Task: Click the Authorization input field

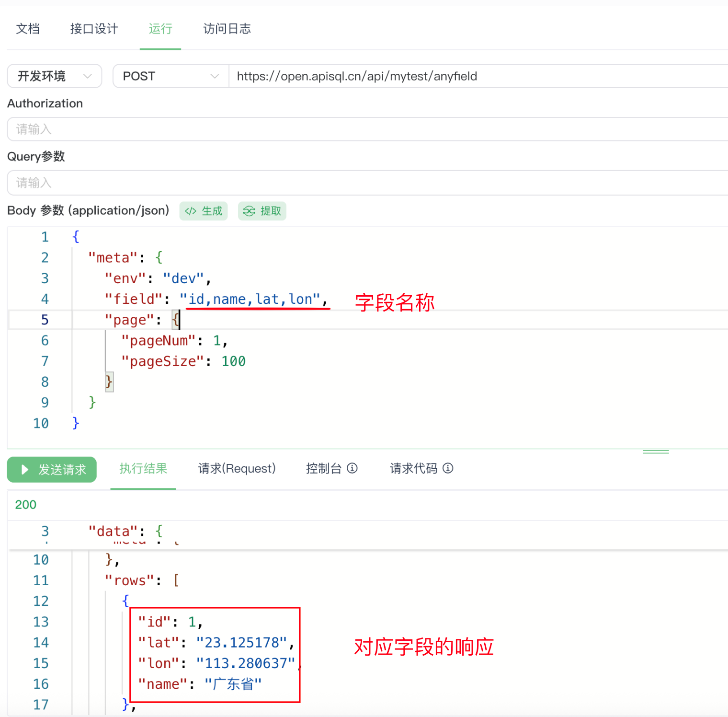Action: [364, 129]
